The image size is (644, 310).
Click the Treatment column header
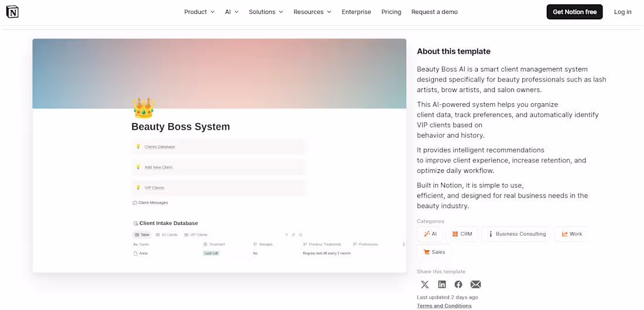pyautogui.click(x=214, y=244)
